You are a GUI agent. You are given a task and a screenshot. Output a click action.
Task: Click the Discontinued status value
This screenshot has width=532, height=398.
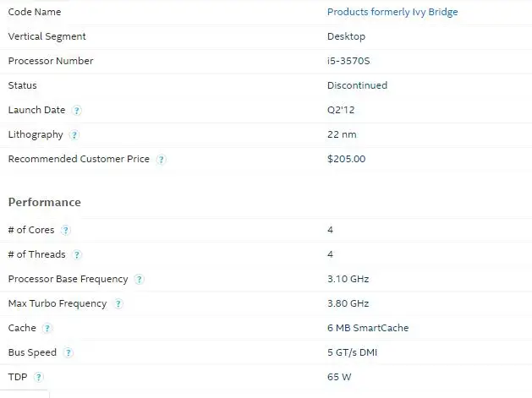(357, 85)
